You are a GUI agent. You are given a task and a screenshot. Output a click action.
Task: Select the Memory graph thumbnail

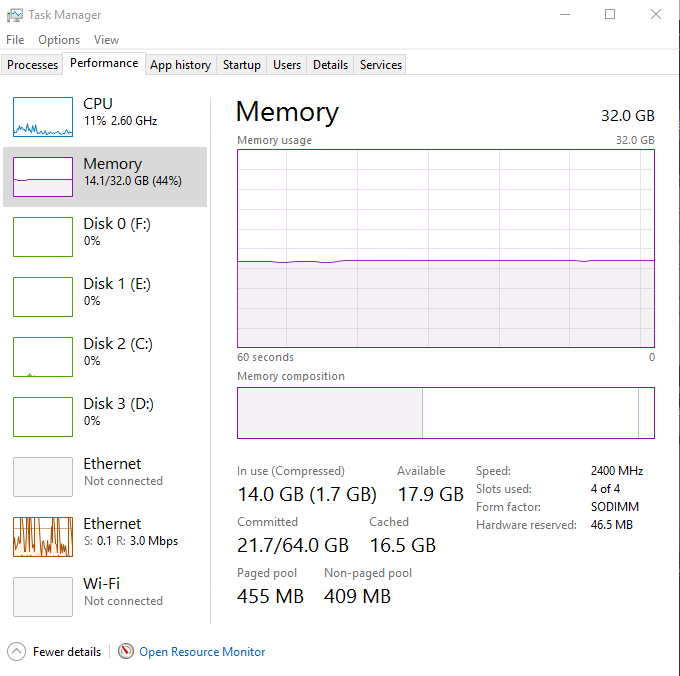(43, 177)
